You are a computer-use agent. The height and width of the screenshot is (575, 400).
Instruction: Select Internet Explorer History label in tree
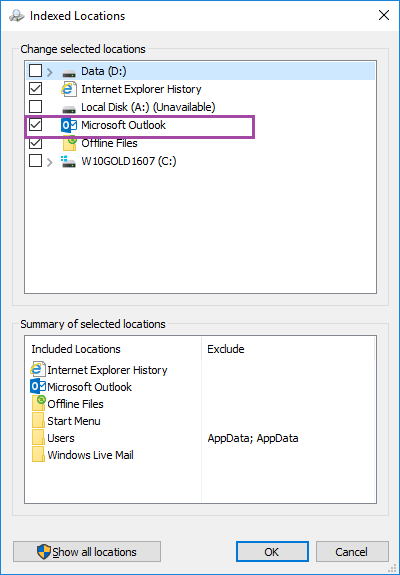141,89
